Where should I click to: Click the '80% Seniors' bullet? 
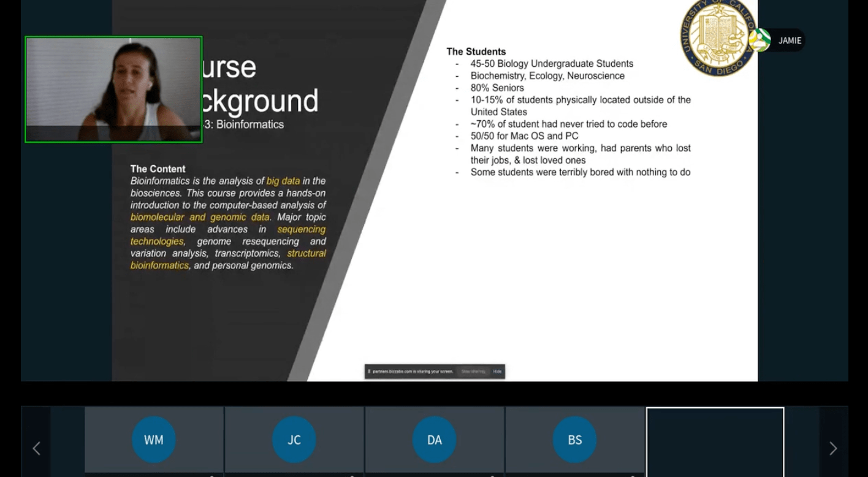[x=497, y=88]
